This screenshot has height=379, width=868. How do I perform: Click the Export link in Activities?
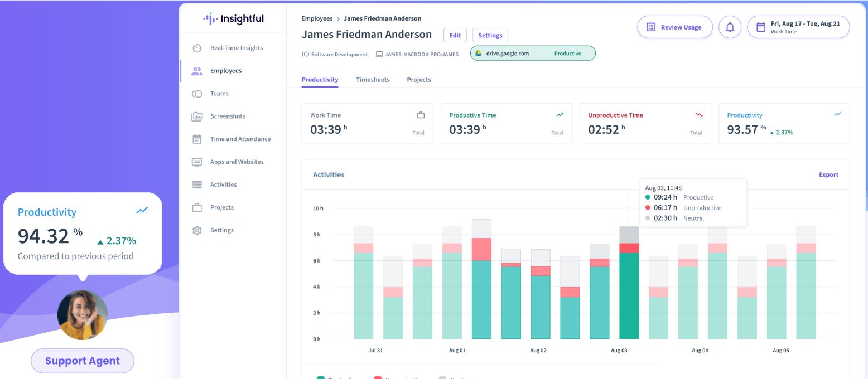(828, 174)
